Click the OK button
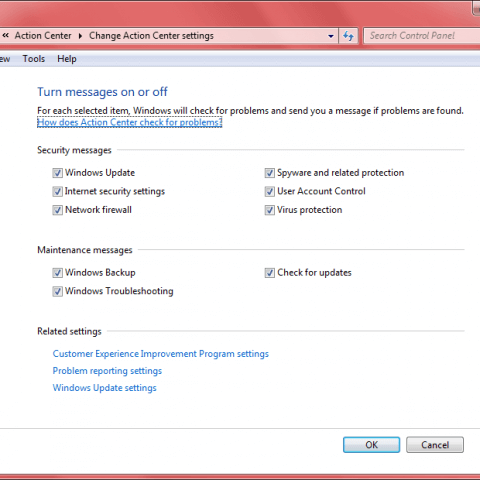 [371, 445]
